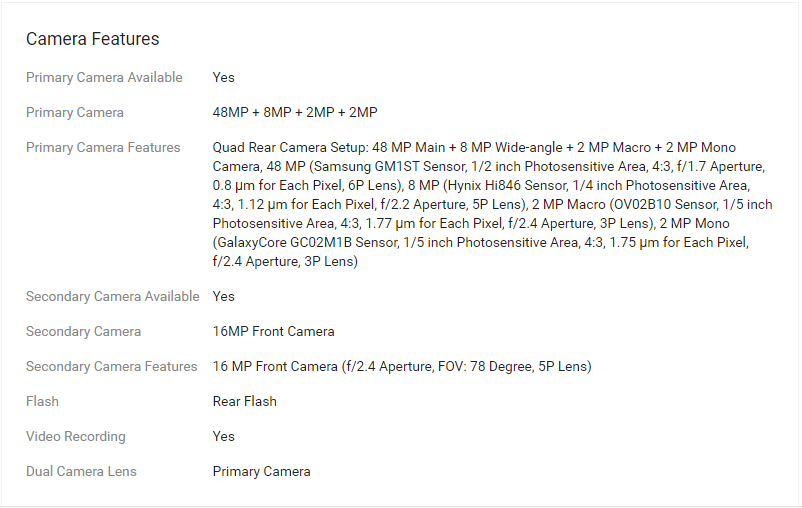Select the Rear Flash value

244,402
